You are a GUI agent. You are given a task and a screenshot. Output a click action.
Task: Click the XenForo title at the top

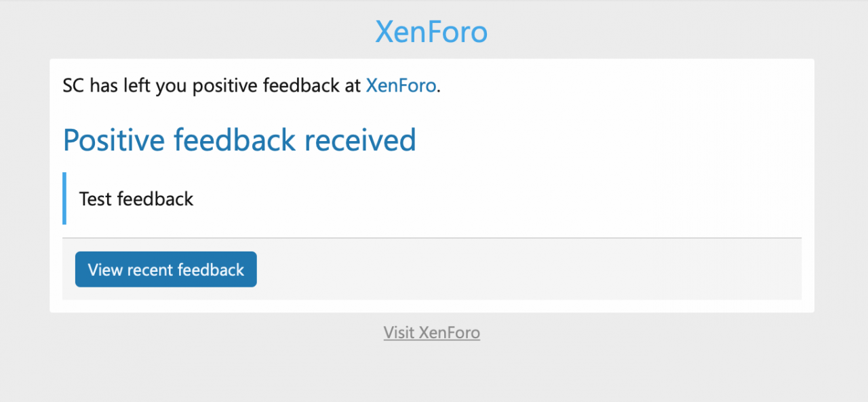[431, 32]
